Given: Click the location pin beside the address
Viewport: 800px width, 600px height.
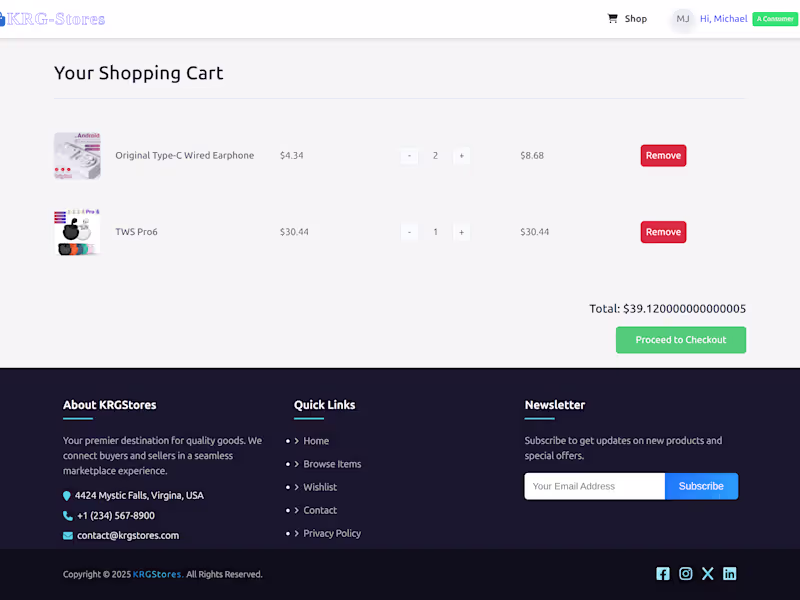Looking at the screenshot, I should pos(66,495).
